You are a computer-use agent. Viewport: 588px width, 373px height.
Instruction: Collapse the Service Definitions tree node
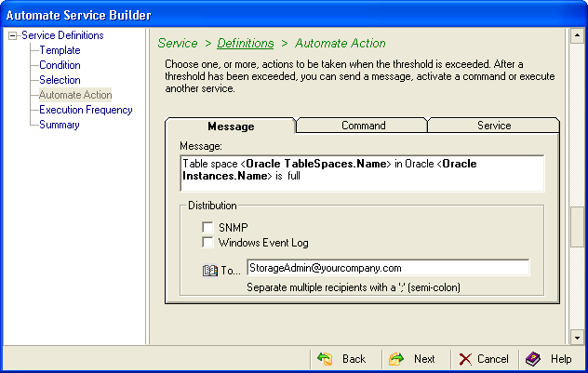13,36
